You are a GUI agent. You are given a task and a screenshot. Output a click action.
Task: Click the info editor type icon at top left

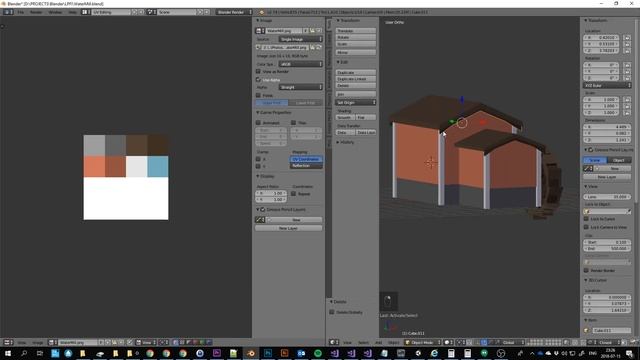pos(8,12)
